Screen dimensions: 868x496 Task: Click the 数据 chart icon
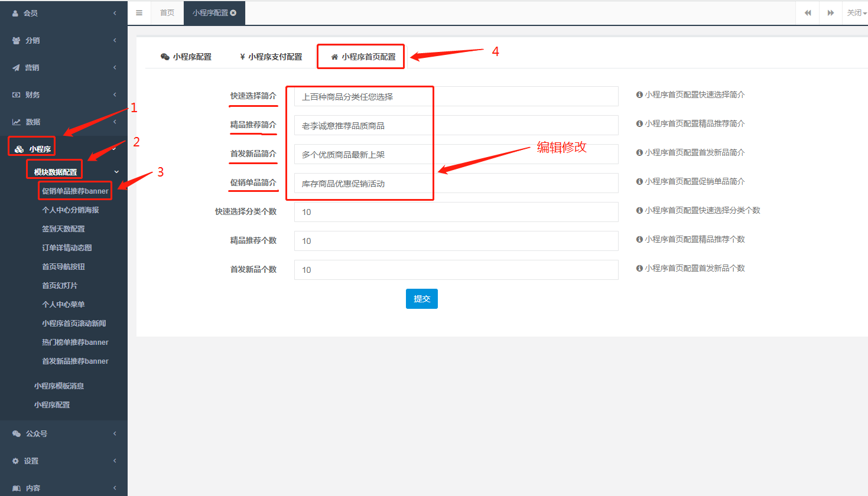click(17, 122)
